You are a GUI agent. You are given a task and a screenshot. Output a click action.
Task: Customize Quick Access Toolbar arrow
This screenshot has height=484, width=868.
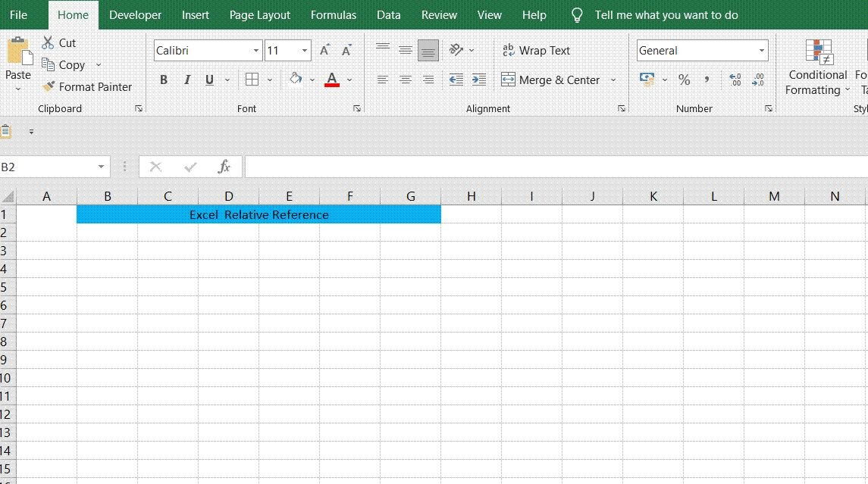tap(31, 132)
